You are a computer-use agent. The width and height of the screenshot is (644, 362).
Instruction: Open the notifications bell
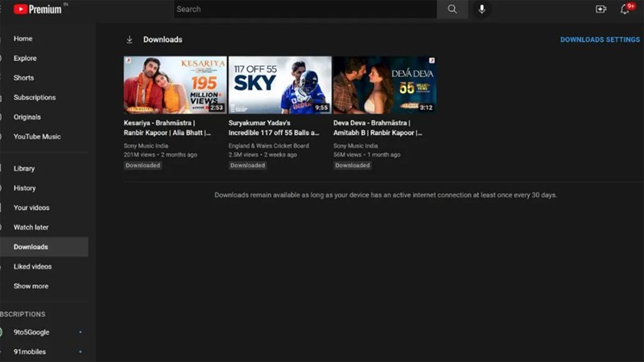click(x=625, y=9)
